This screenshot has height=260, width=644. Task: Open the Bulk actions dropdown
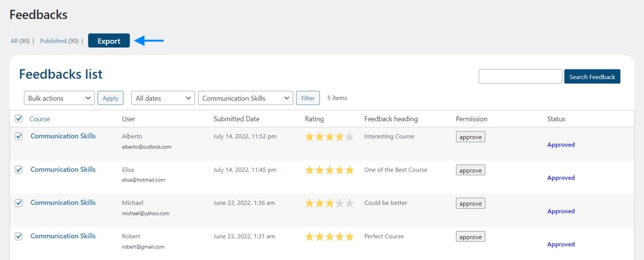click(59, 98)
